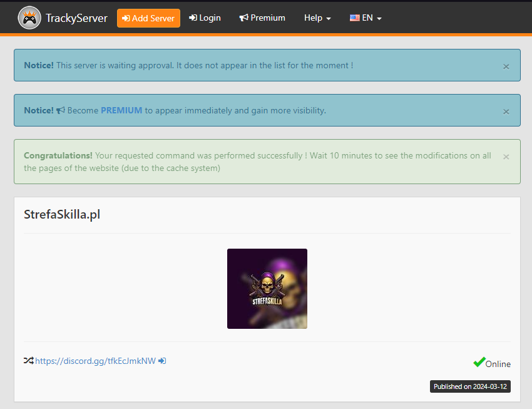Click the orange Add Server button

[x=148, y=18]
